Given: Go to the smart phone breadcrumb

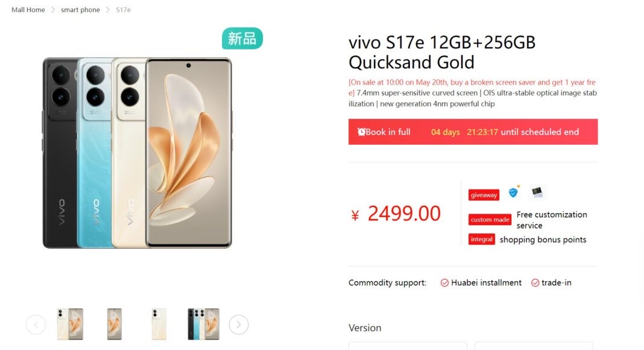Looking at the screenshot, I should [x=81, y=10].
